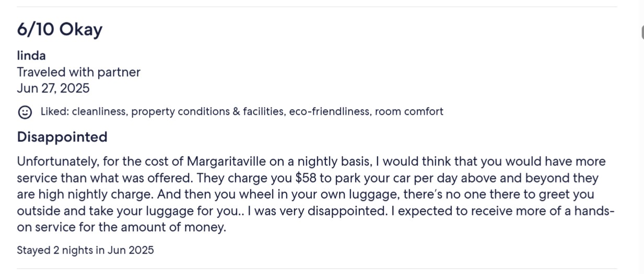Click the "Disappointed" review title
Viewport: 644px width, 274px height.
pos(62,137)
